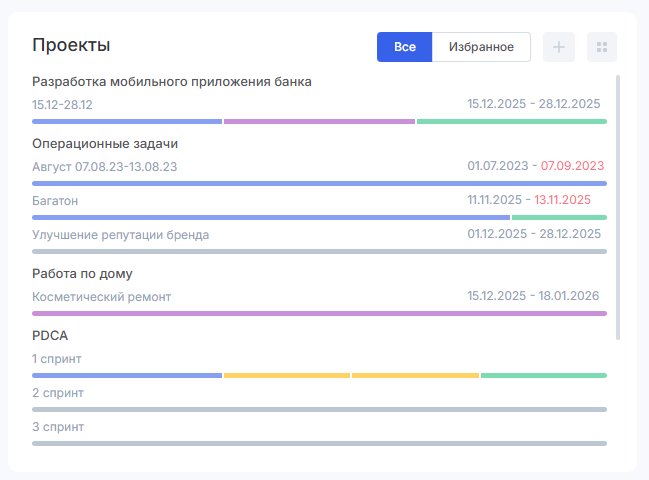Open project Разработка мобильного приложения банка
The height and width of the screenshot is (480, 649).
tap(172, 81)
